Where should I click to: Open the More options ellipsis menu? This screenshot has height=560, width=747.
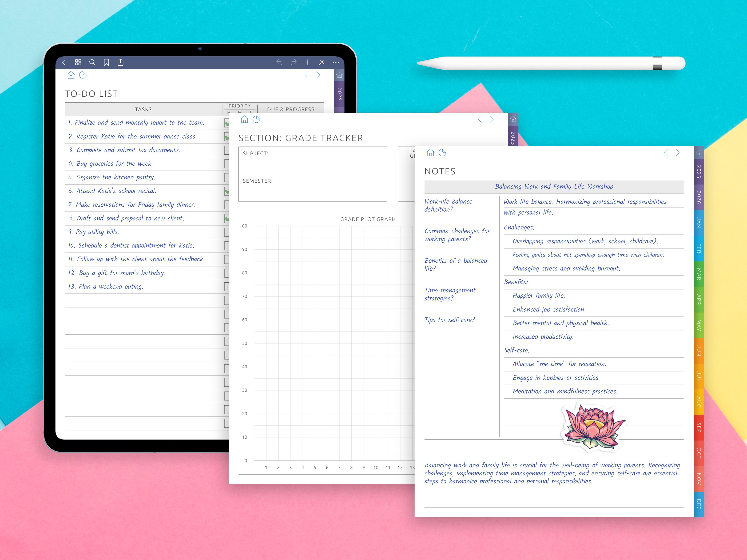pyautogui.click(x=336, y=62)
